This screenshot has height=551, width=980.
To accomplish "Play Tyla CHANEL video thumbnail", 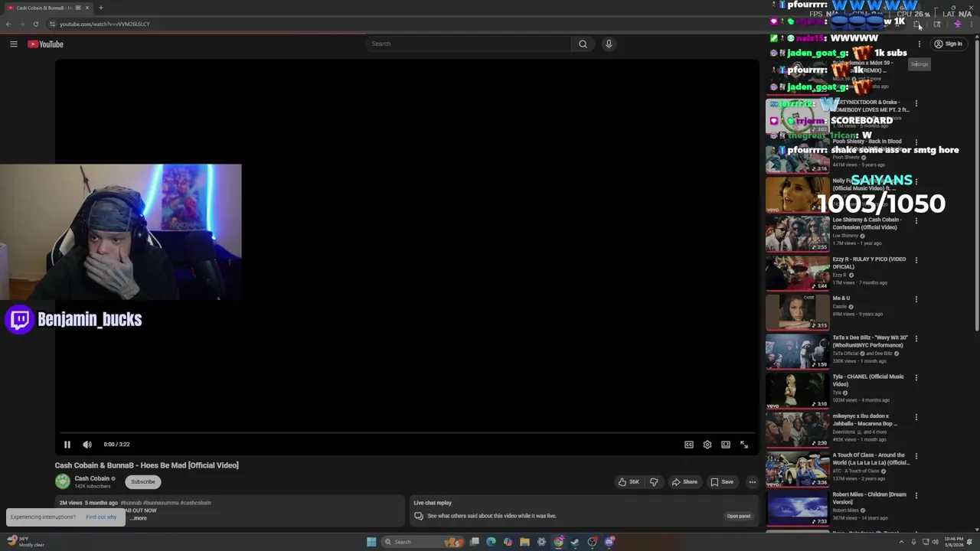I will tap(797, 391).
